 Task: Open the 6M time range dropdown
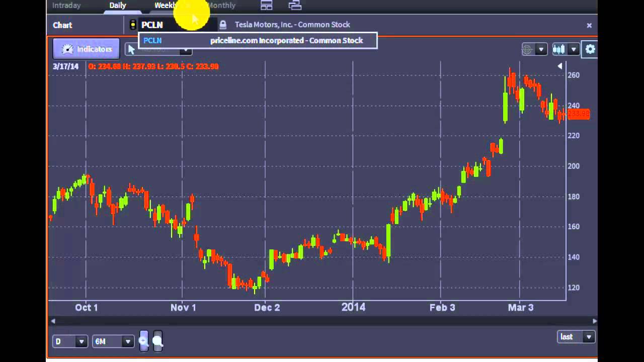click(114, 341)
